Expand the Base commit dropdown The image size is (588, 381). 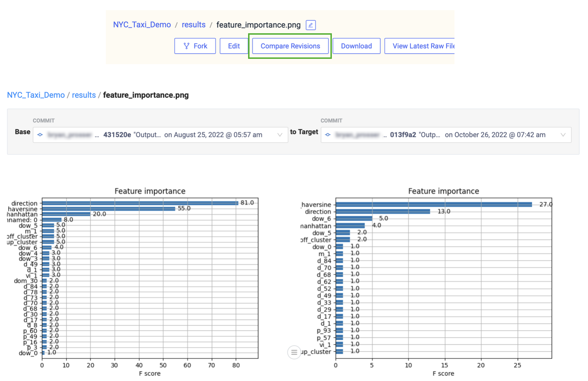160,135
